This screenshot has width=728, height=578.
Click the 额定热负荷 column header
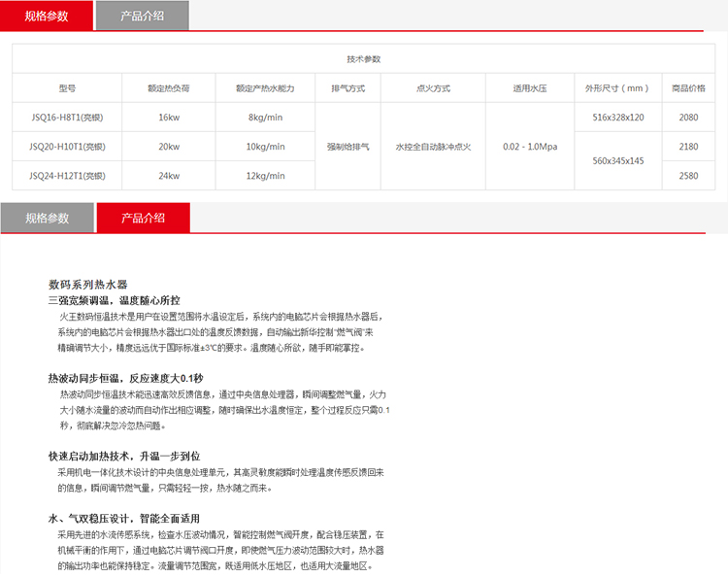168,88
